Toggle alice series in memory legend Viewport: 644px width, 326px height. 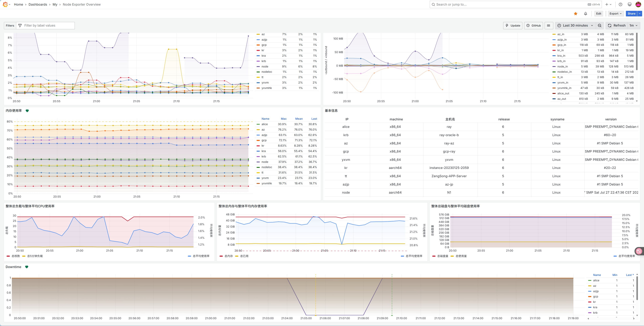tap(265, 124)
